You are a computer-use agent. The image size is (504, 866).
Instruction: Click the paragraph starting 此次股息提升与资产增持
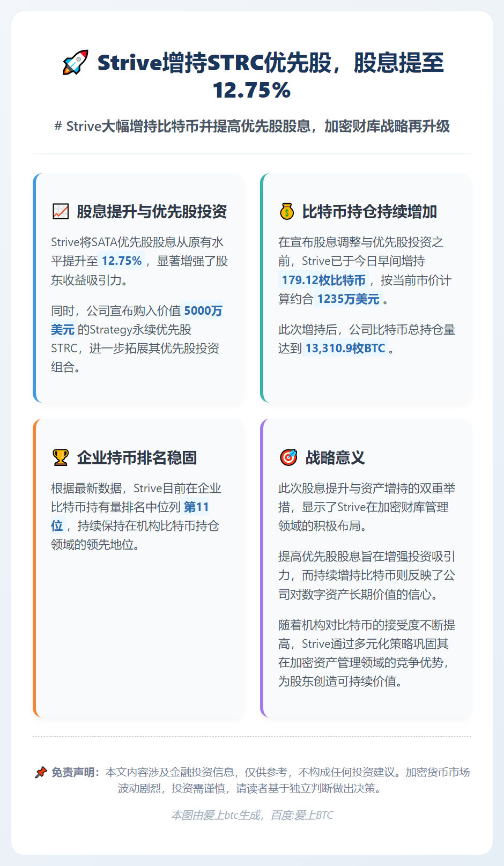click(x=367, y=507)
